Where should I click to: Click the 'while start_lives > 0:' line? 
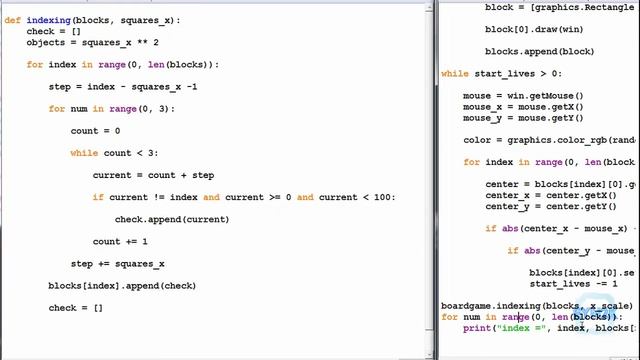coord(501,74)
